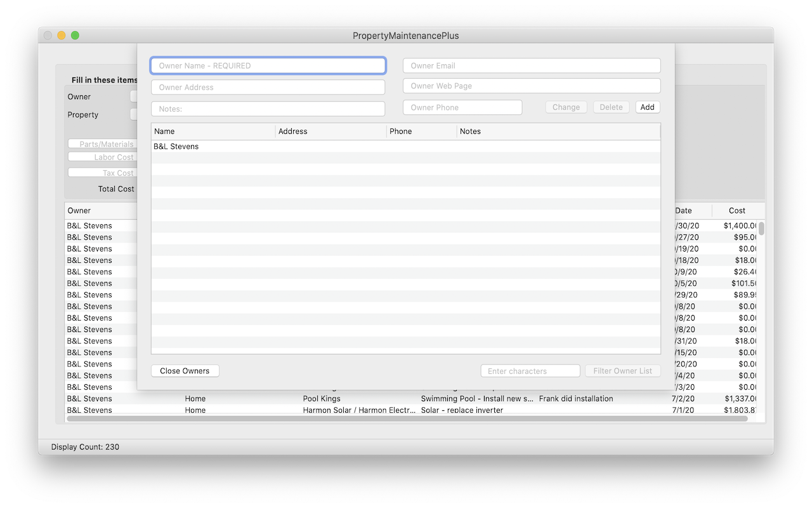Click into the Notes input field
Image resolution: width=812 pixels, height=508 pixels.
pos(268,109)
